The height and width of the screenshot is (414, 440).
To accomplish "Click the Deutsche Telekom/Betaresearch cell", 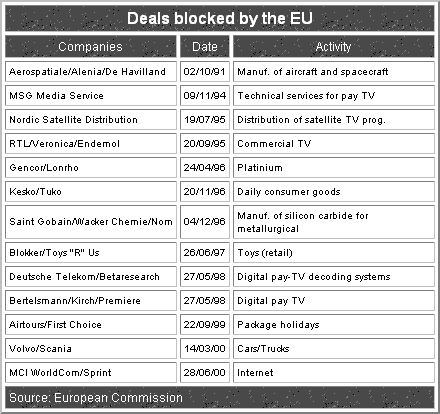I will 91,277.
